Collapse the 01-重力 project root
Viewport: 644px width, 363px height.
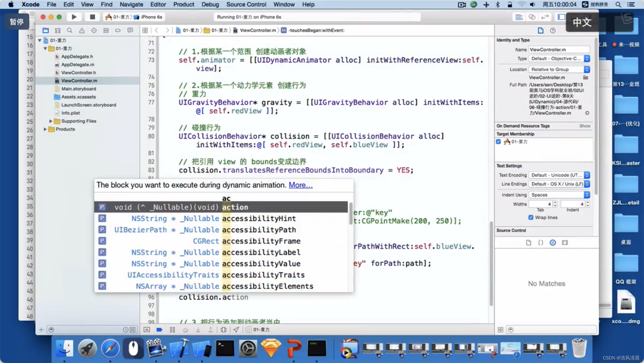pyautogui.click(x=40, y=41)
